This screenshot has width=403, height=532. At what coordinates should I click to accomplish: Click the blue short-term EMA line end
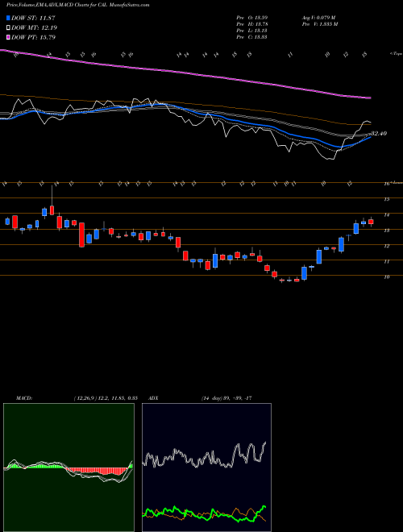368,137
